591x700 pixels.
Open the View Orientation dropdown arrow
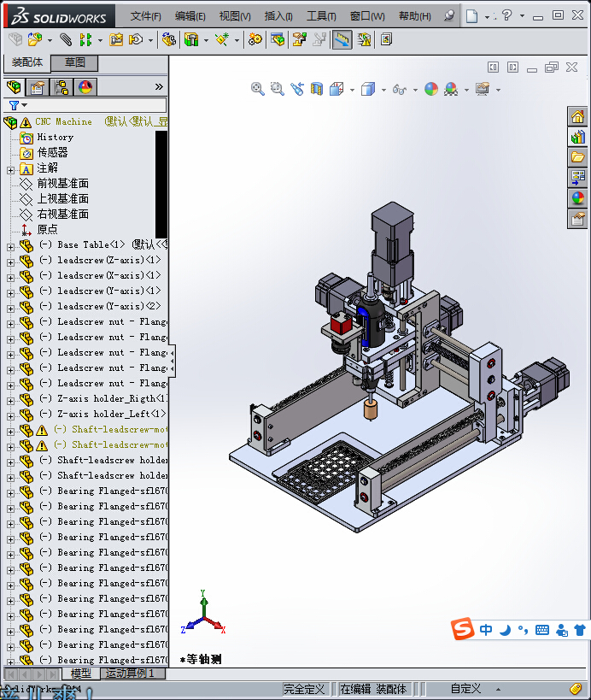pos(352,91)
